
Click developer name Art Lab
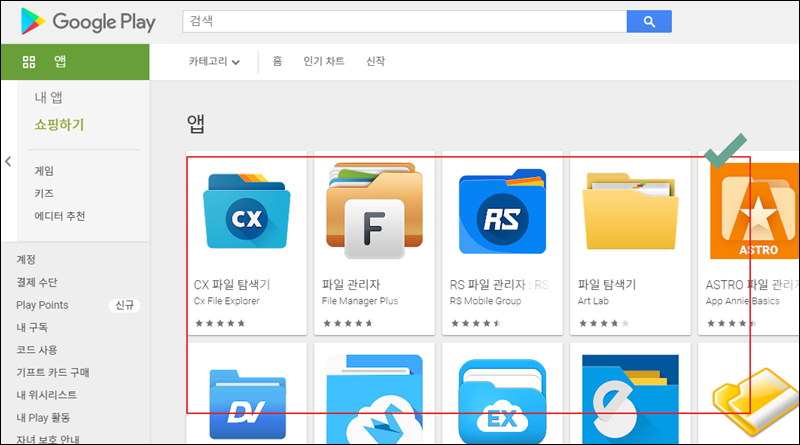coord(593,301)
